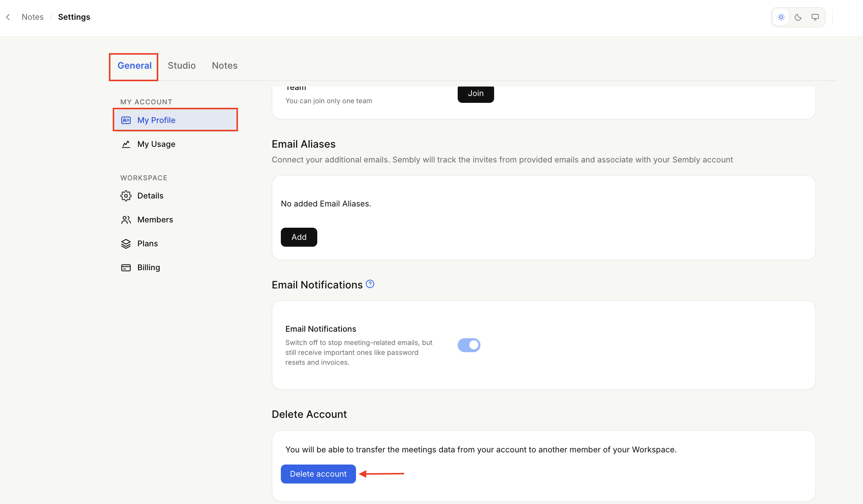Click Add to add email alias
The image size is (863, 504).
click(x=299, y=237)
